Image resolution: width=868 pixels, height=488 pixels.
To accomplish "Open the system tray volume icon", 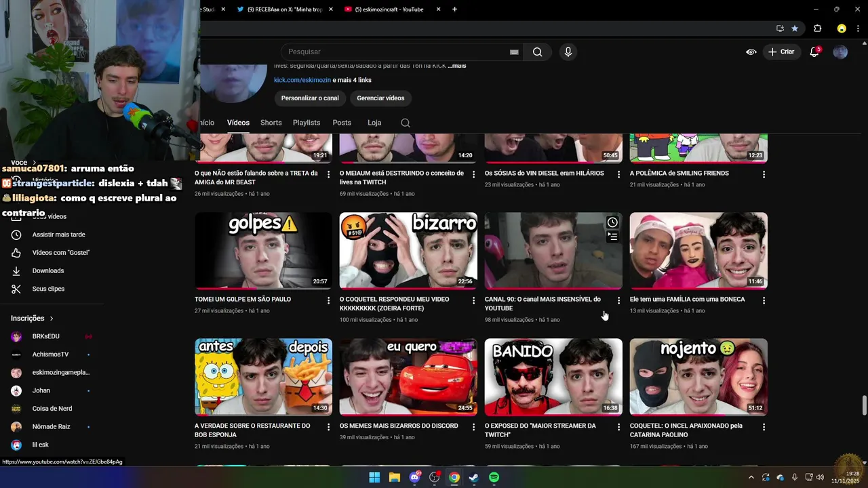I will [x=820, y=477].
